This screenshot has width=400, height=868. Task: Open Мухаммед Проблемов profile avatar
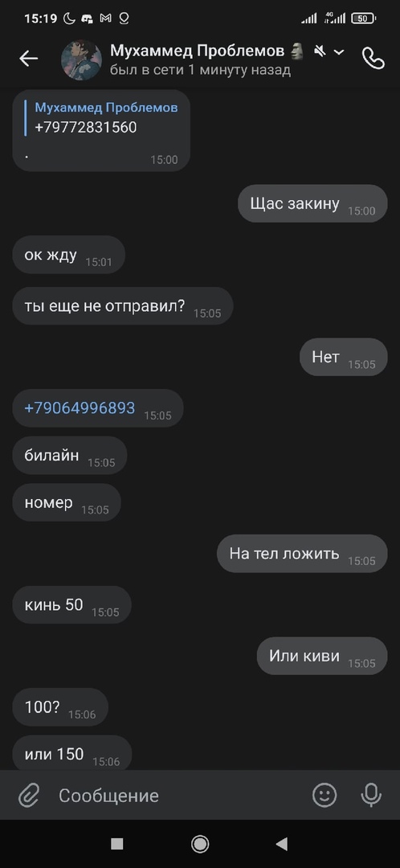81,59
